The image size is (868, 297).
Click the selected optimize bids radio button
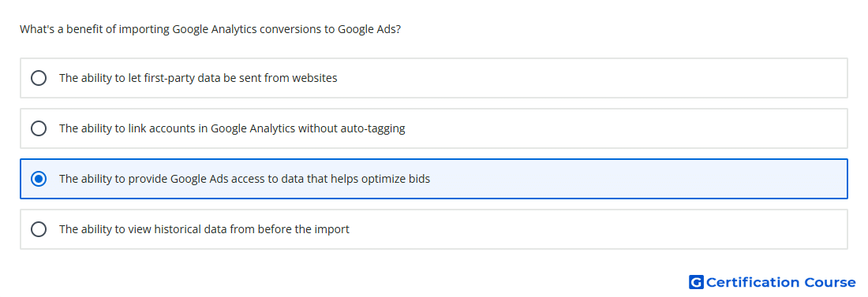click(x=39, y=179)
